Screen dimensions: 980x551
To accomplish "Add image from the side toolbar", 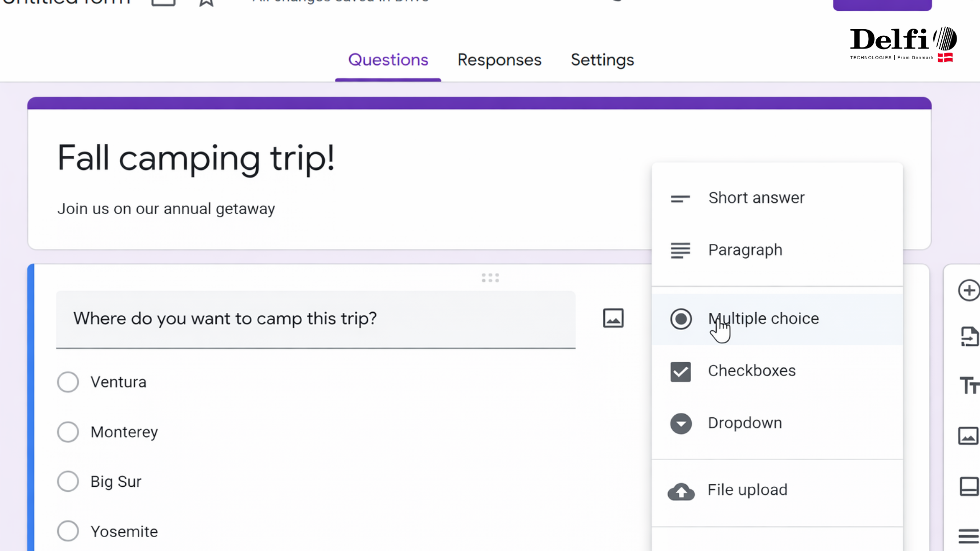I will click(968, 436).
